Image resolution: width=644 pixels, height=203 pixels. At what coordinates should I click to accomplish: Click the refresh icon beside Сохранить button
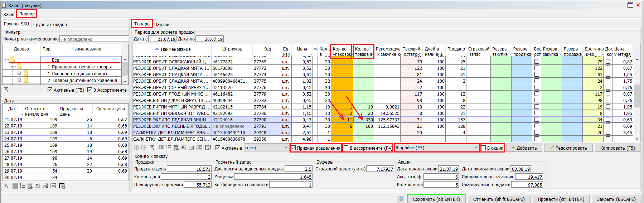coord(401,199)
